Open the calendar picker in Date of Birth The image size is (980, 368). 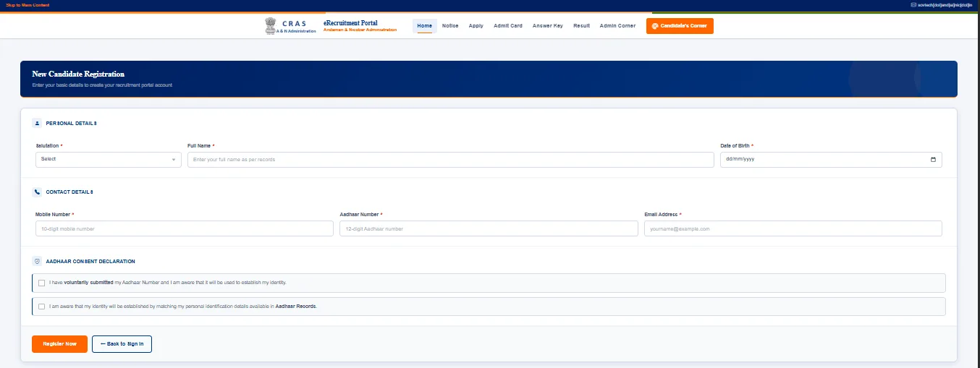coord(933,159)
